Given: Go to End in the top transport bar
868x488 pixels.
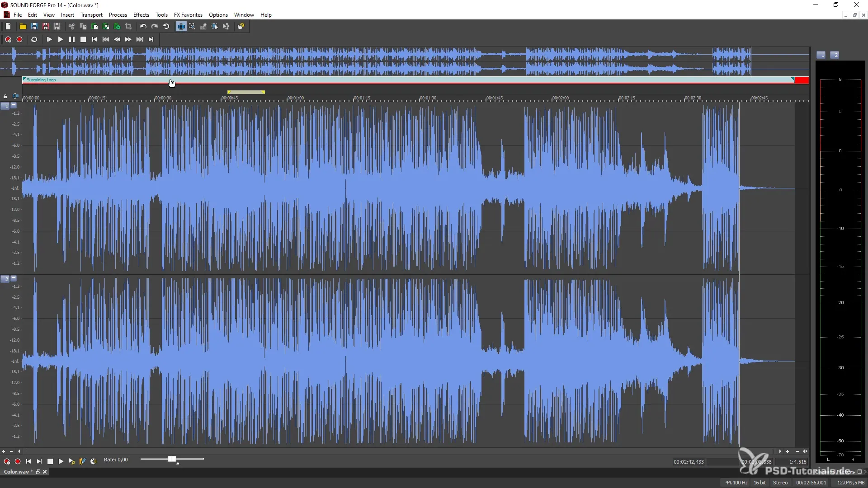Looking at the screenshot, I should coord(151,39).
